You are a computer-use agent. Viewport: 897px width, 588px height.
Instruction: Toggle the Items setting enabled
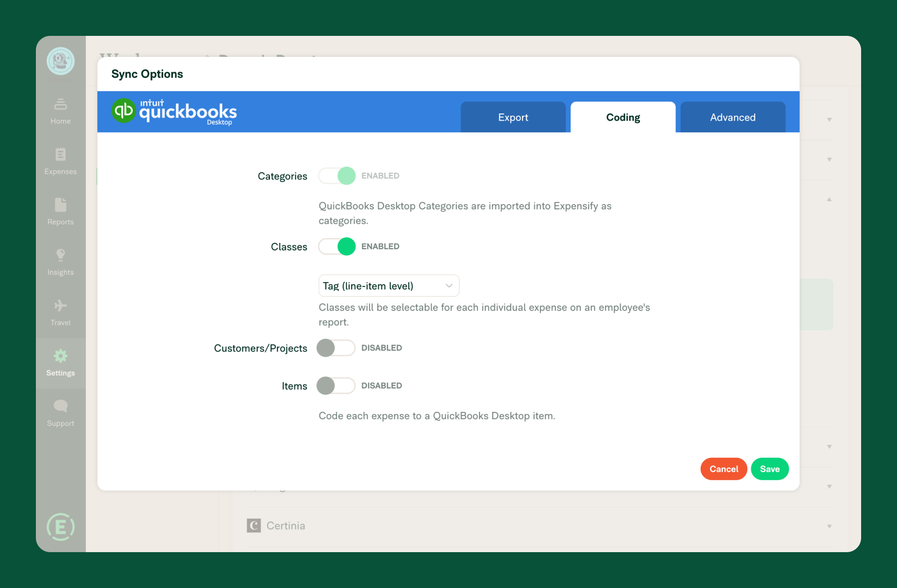[335, 385]
